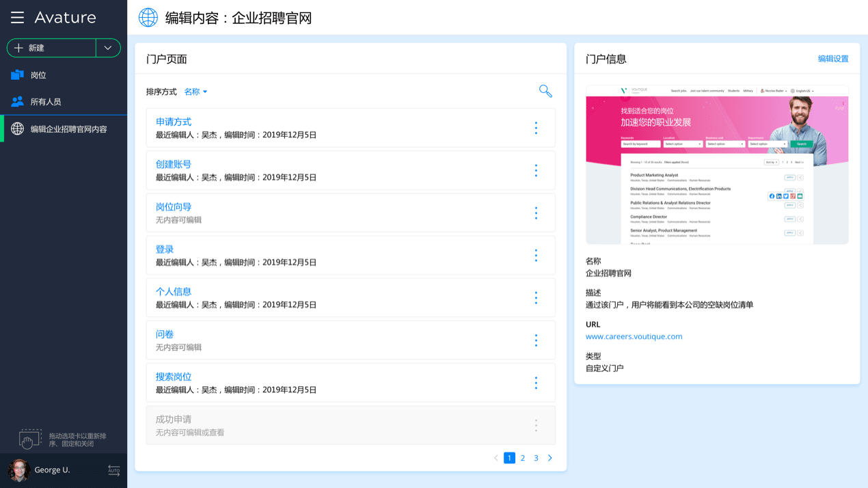Select 岗位 in the sidebar
The image size is (868, 488).
point(38,75)
